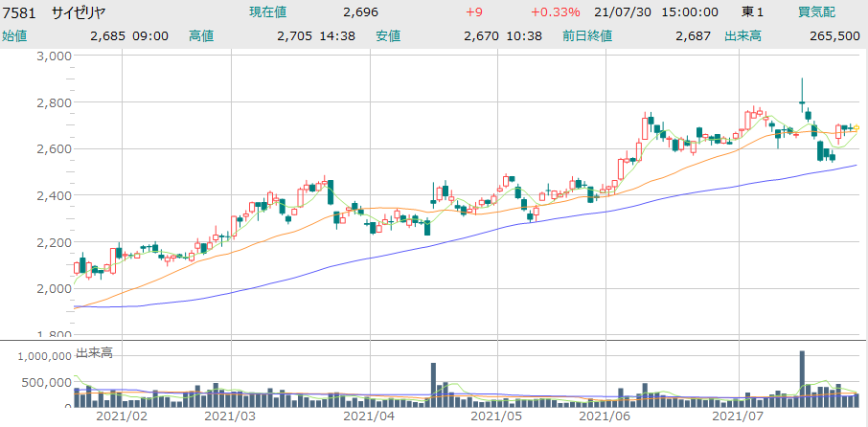868x427 pixels.
Task: Click the +0.33% change percentage
Action: point(556,12)
